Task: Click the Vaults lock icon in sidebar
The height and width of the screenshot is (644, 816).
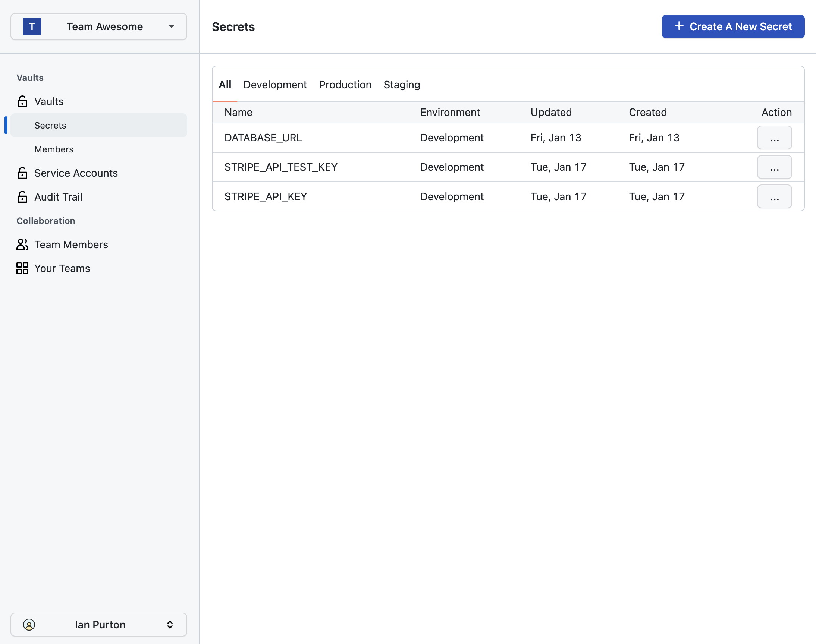Action: click(x=22, y=101)
